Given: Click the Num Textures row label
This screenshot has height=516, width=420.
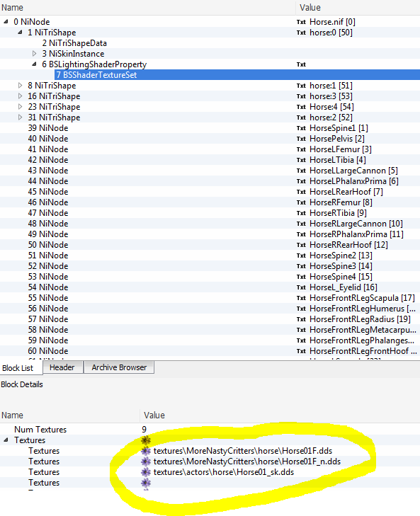Looking at the screenshot, I should tap(40, 430).
